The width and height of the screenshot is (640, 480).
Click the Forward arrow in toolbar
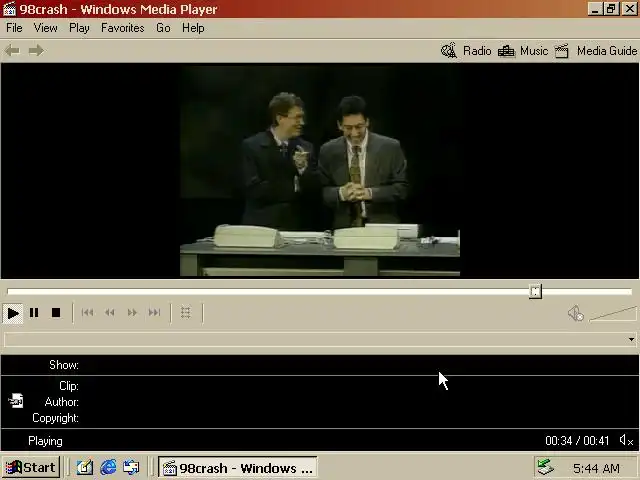pyautogui.click(x=36, y=51)
